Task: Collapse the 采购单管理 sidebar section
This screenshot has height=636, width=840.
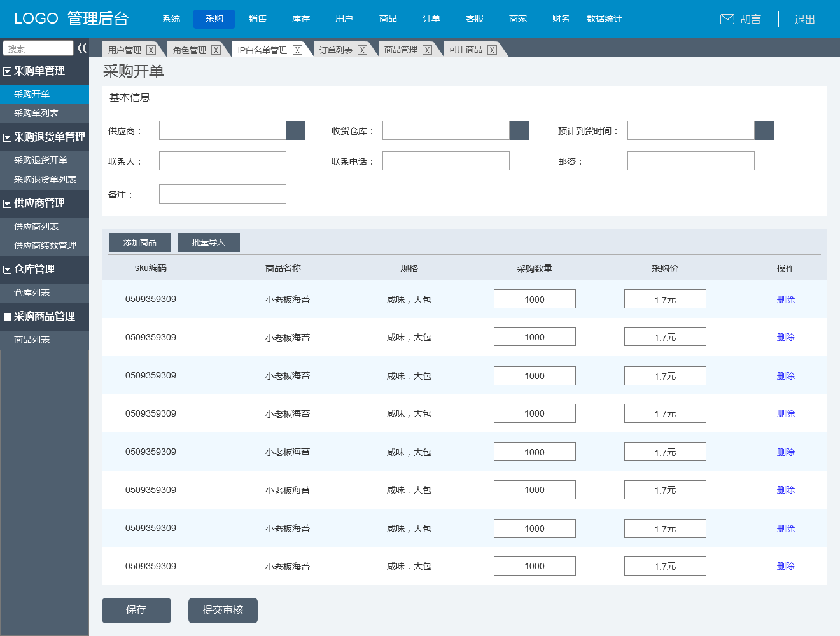Action: click(8, 72)
